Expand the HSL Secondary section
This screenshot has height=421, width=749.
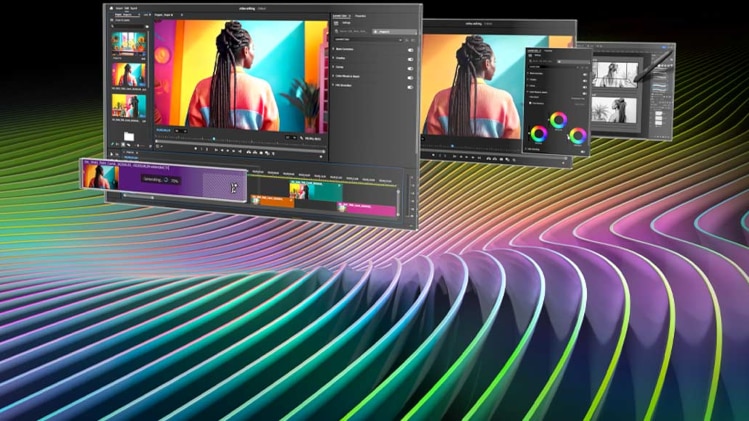click(333, 85)
